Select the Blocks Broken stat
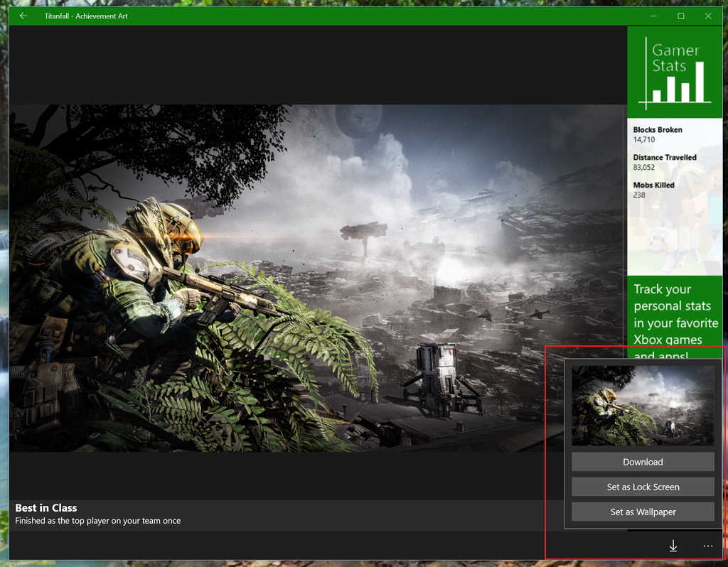Screen dimensions: 728x567 click(x=658, y=134)
